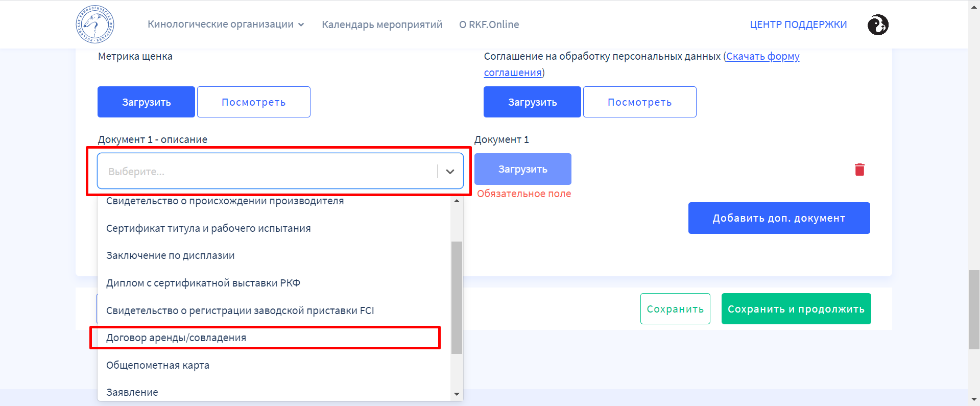Image resolution: width=980 pixels, height=406 pixels.
Task: Expand the Кинологические организации menu
Action: (226, 25)
